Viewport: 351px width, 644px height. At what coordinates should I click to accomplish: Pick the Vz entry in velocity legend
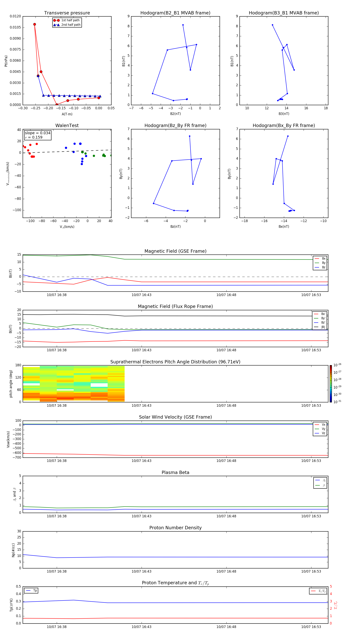point(320,433)
